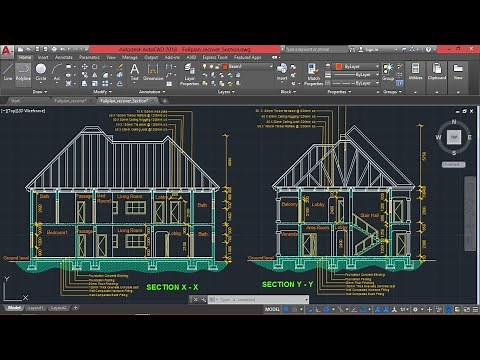The height and width of the screenshot is (360, 480).
Task: Pick the Copy tool in Modify panel
Action: [84, 75]
